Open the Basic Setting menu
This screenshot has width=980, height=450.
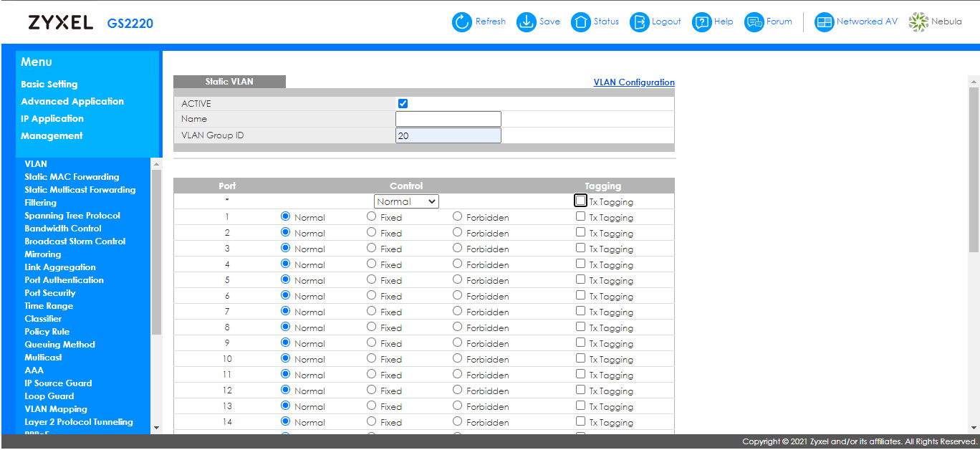tap(49, 85)
